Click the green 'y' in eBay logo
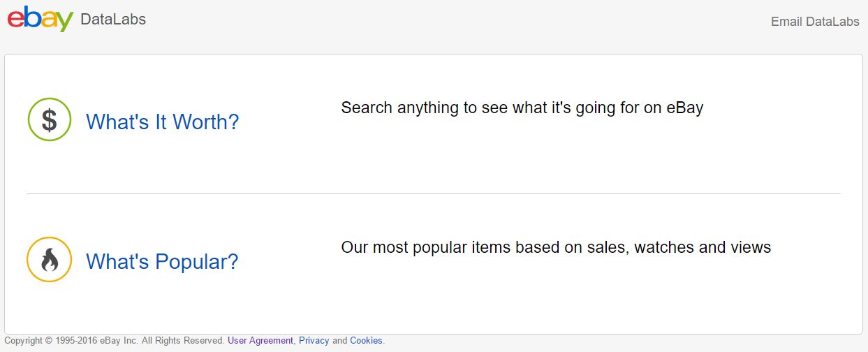 (x=65, y=22)
